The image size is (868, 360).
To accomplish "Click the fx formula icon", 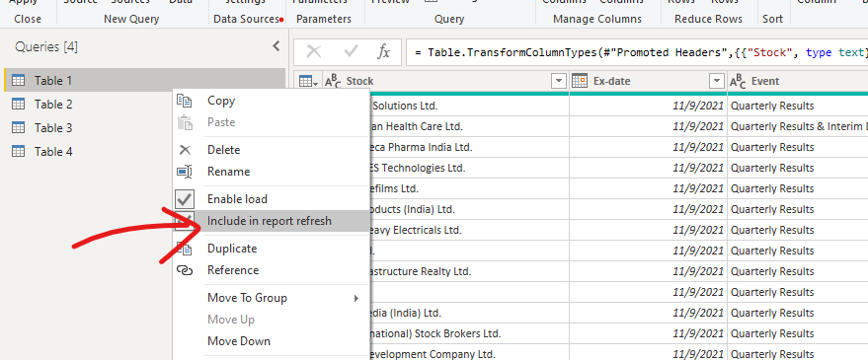I will [x=383, y=52].
